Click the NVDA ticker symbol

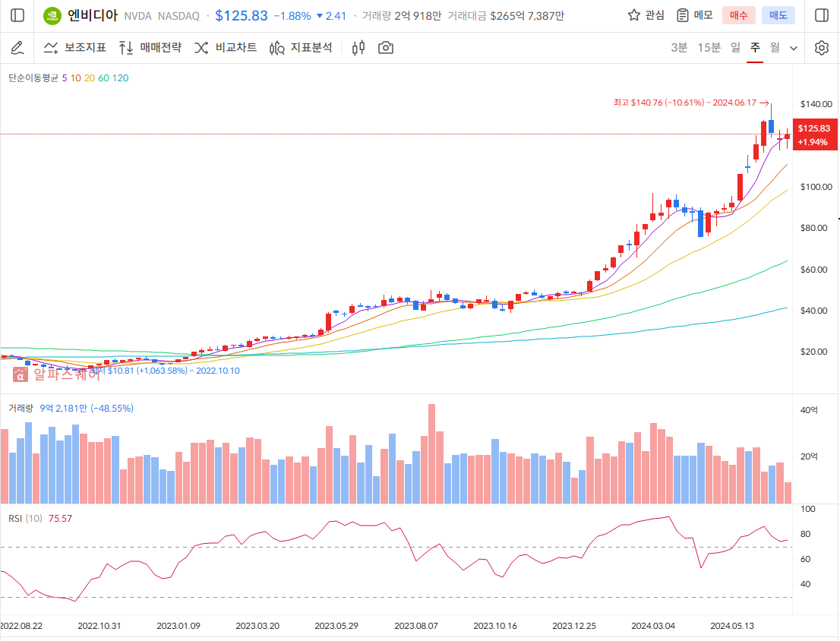(x=137, y=16)
